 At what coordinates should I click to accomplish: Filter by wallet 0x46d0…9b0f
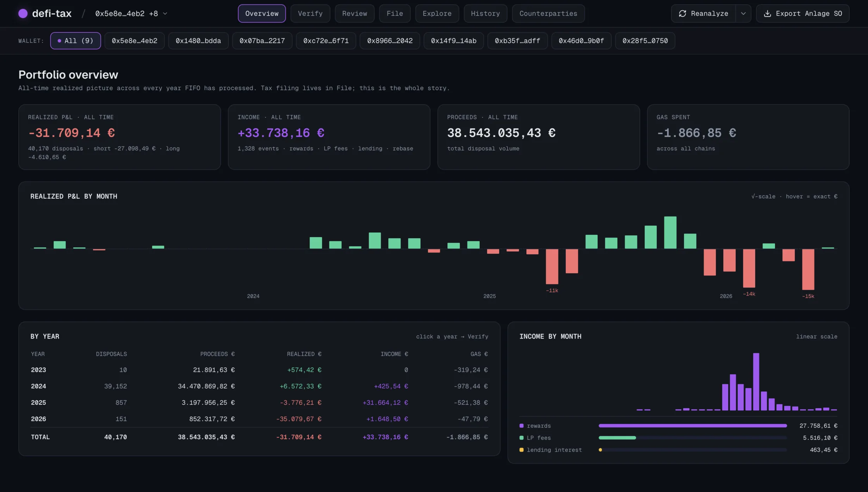click(581, 41)
